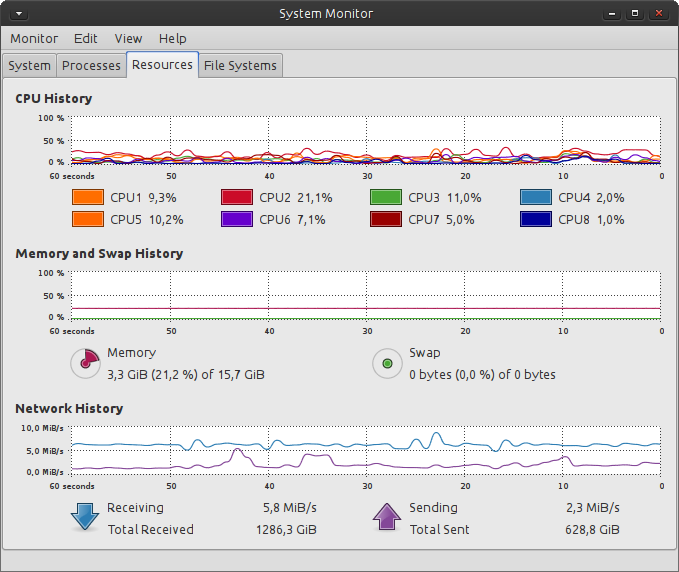Pick a new color for CPU2 swatch

coord(237,198)
